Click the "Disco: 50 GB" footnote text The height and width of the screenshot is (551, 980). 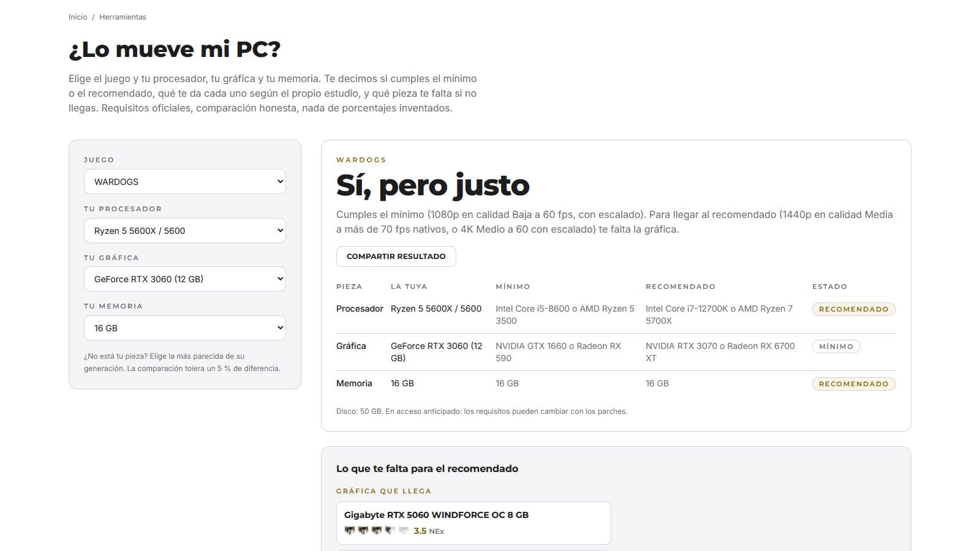coord(481,411)
